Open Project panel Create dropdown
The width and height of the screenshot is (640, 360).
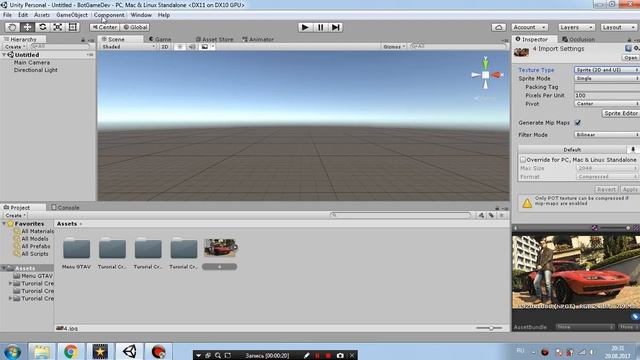pos(15,215)
